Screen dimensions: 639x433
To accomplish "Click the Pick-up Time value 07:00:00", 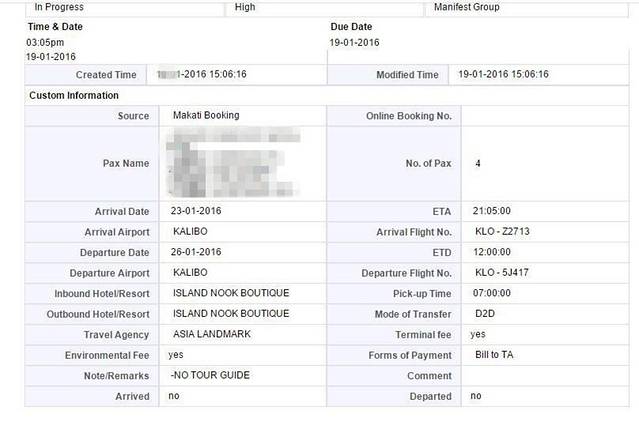I will pyautogui.click(x=493, y=293).
